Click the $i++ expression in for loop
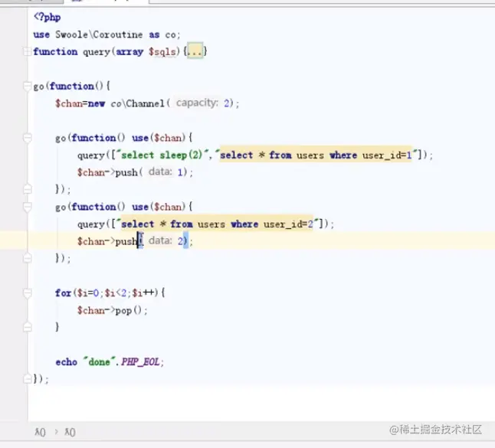 pyautogui.click(x=143, y=293)
